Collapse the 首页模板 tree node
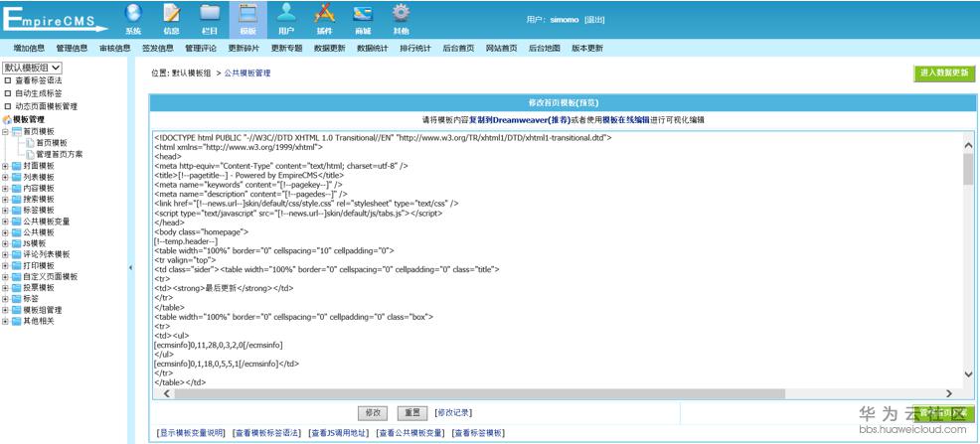Screen dimensions: 980x444 pos(6,132)
